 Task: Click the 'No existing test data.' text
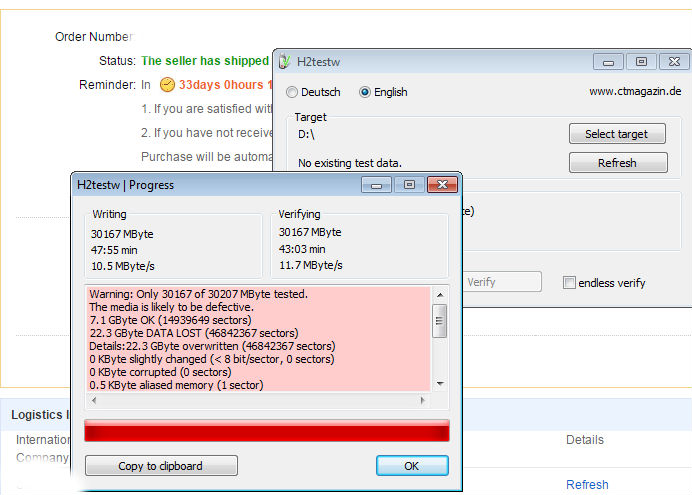click(x=350, y=163)
